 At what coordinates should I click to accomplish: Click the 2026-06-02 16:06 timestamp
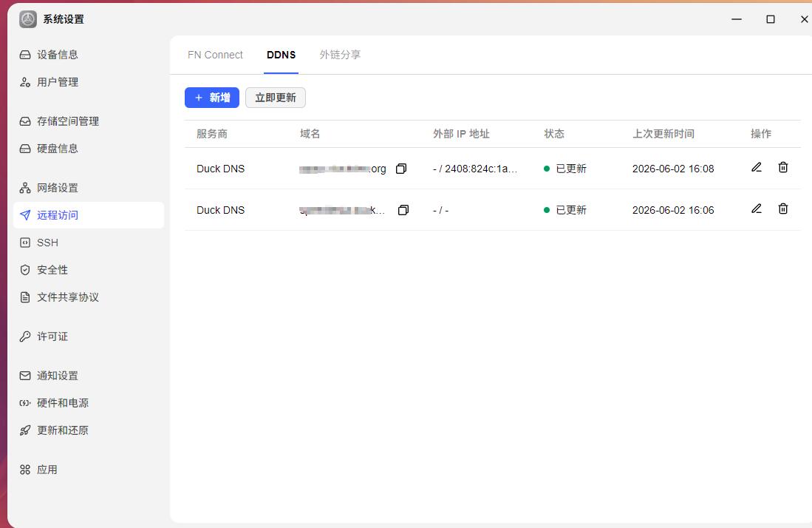click(672, 210)
